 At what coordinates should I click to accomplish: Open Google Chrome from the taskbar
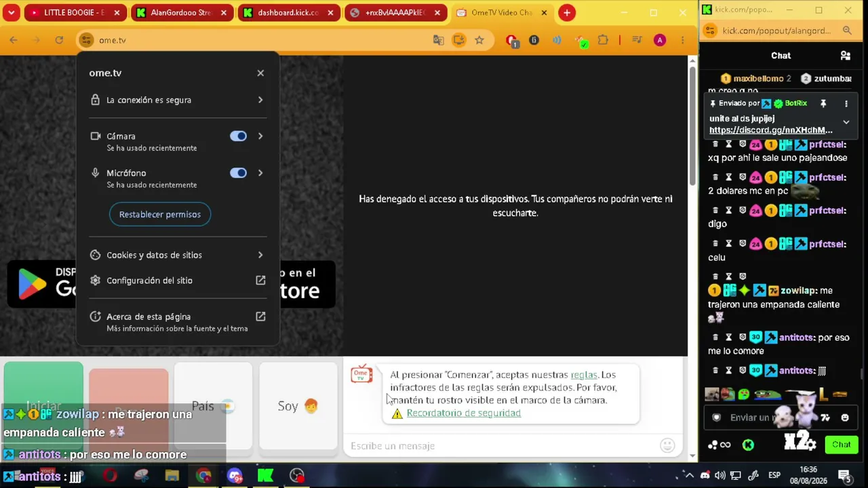(x=203, y=476)
